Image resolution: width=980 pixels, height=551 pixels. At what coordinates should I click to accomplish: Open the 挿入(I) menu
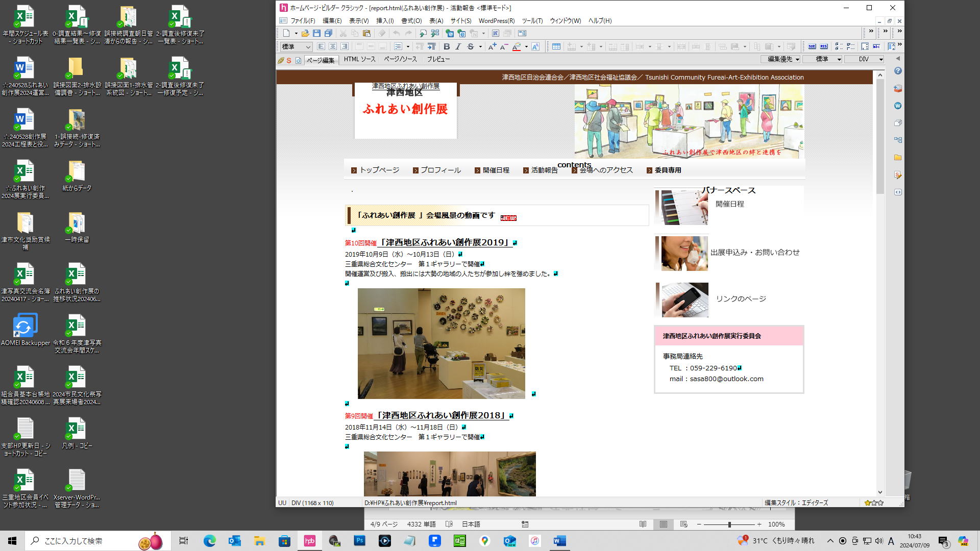click(384, 21)
